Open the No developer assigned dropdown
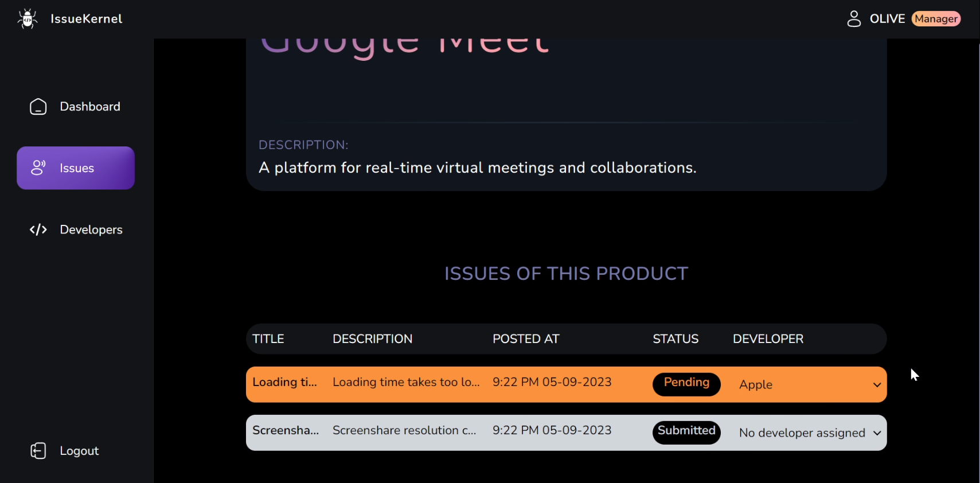Viewport: 980px width, 483px height. (810, 433)
